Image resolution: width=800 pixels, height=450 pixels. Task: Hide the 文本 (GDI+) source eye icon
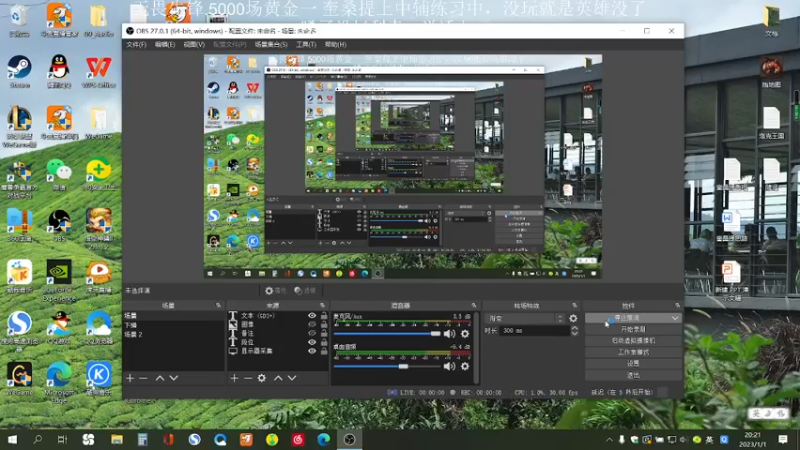tap(312, 316)
